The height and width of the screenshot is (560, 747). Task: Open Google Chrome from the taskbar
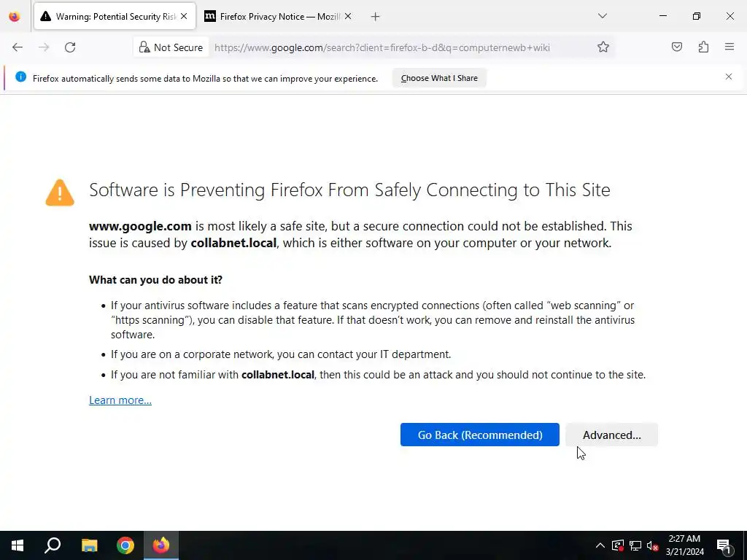(125, 545)
